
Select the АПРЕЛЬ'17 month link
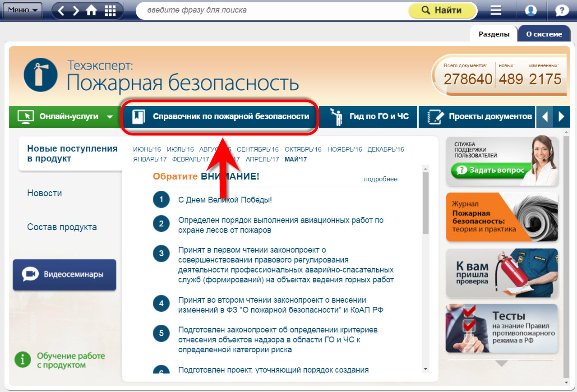click(x=262, y=159)
